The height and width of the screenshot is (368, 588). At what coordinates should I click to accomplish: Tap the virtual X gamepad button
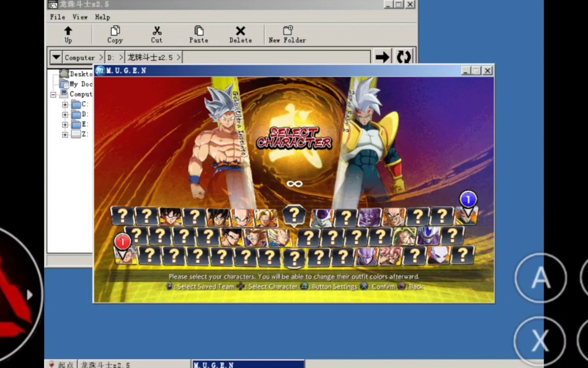[540, 341]
